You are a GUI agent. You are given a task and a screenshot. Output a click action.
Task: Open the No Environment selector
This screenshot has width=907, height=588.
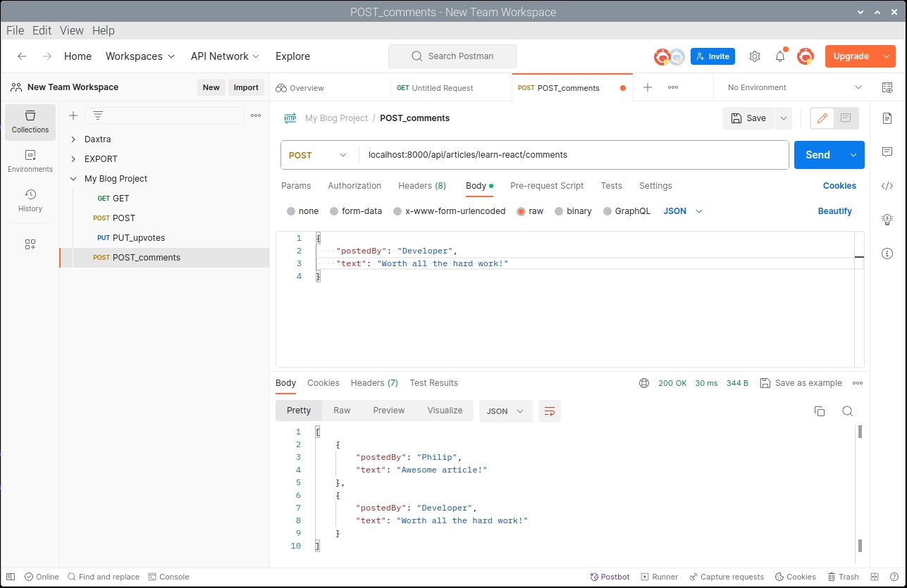(794, 87)
